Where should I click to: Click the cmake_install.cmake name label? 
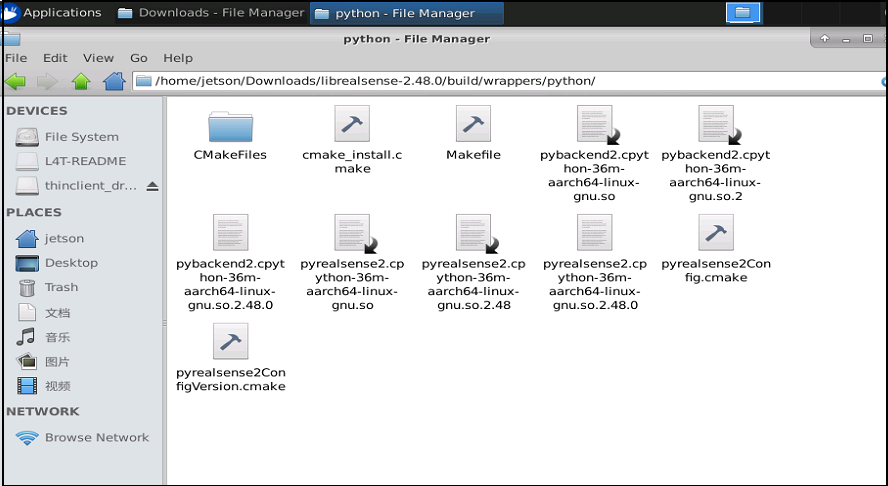pyautogui.click(x=352, y=161)
